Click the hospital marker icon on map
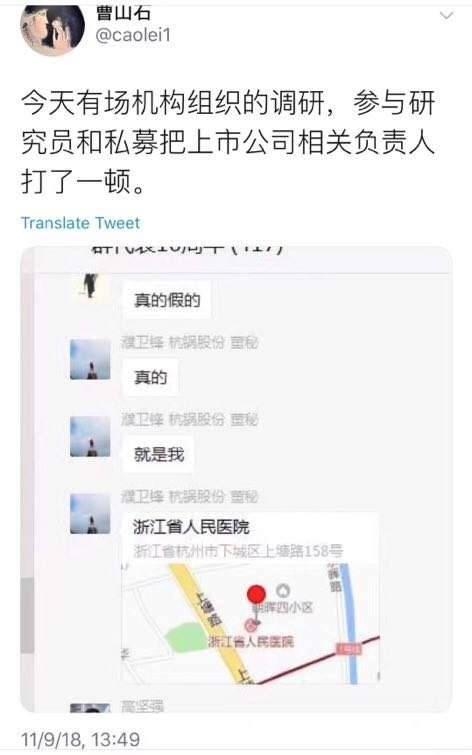The image size is (472, 755). coord(251,625)
